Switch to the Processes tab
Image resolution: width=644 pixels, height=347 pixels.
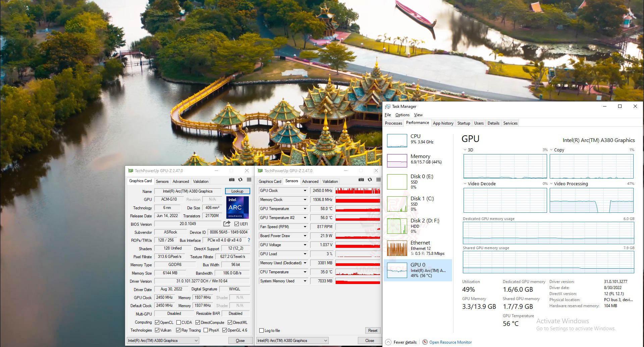393,123
